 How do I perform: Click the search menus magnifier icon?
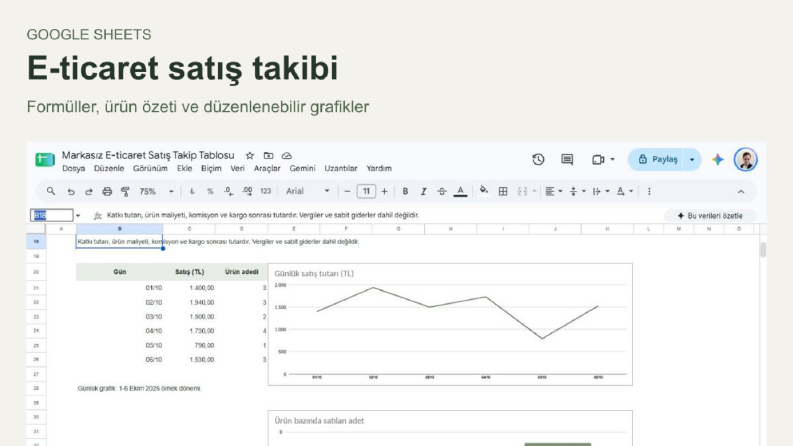[x=51, y=191]
